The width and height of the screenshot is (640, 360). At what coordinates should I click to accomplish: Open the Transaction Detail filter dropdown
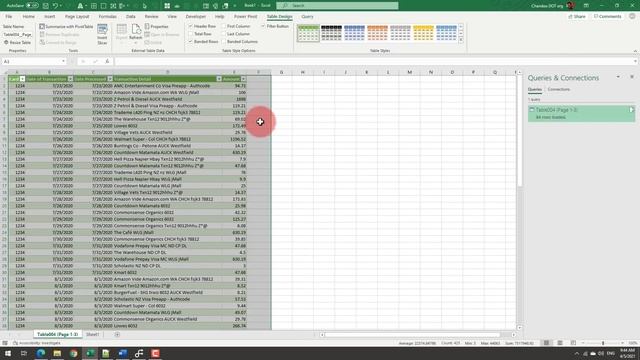[219, 79]
